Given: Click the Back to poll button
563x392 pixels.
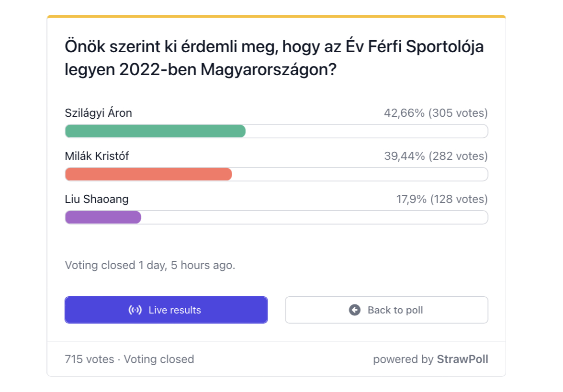Looking at the screenshot, I should click(x=386, y=310).
